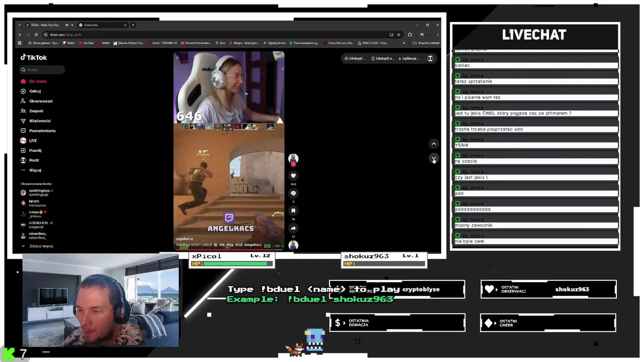Reload the page in browser
The height and width of the screenshot is (362, 644).
point(36,35)
